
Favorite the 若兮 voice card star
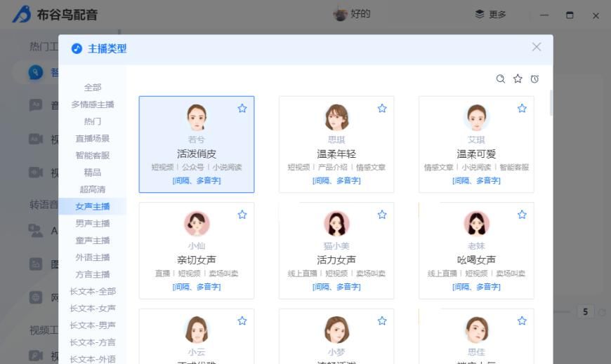coord(242,108)
